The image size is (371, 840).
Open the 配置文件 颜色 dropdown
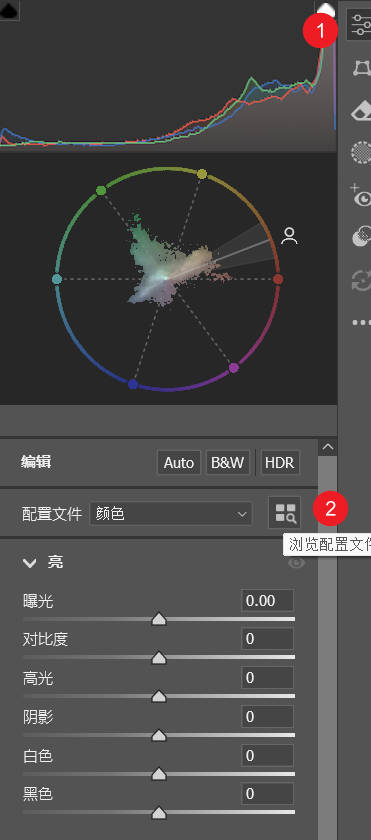171,514
